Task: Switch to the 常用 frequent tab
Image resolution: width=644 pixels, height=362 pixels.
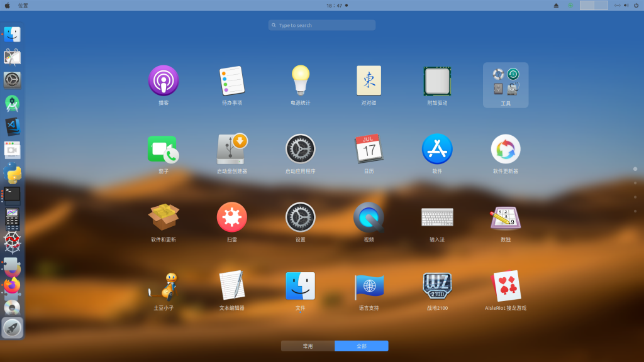Action: point(308,346)
